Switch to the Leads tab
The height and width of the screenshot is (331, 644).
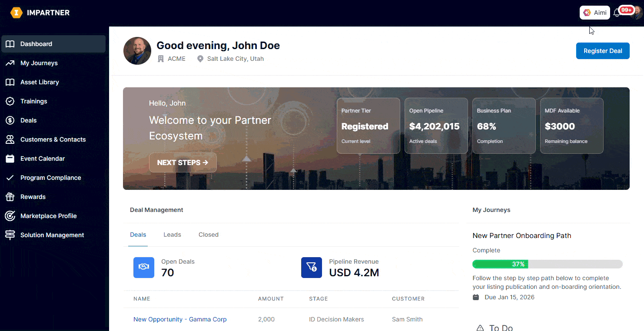172,235
